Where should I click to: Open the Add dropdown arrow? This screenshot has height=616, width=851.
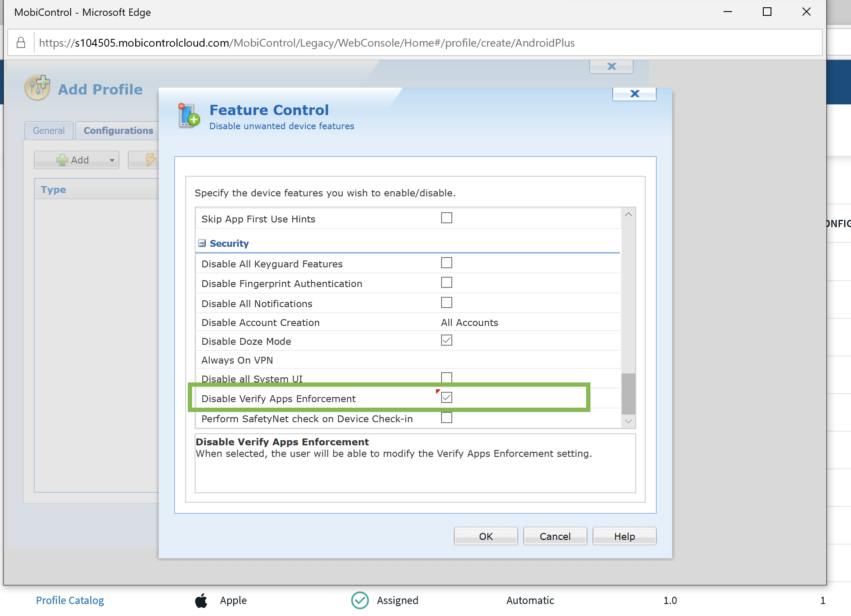[x=112, y=160]
